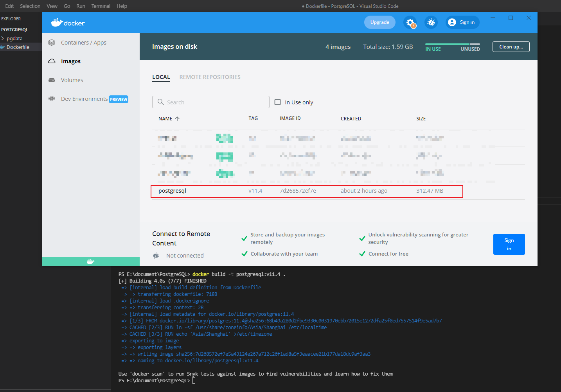Open Dev Environments section
Image resolution: width=561 pixels, height=392 pixels.
pos(85,99)
